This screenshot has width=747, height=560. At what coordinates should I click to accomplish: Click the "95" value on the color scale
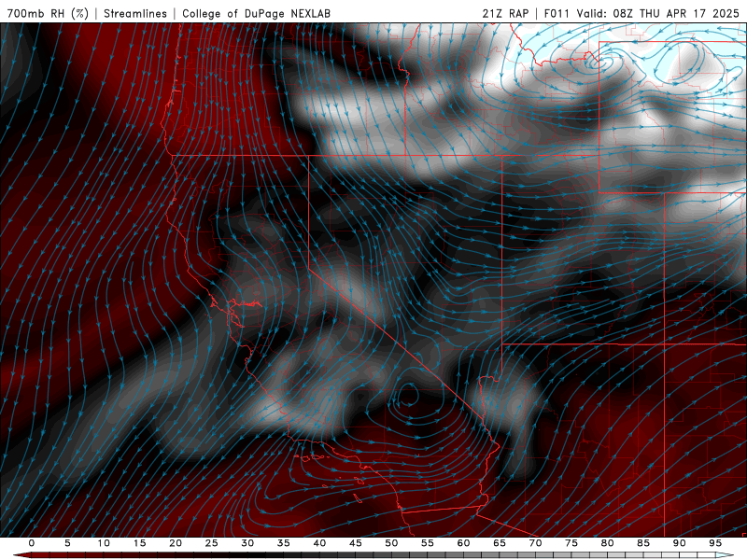click(715, 543)
